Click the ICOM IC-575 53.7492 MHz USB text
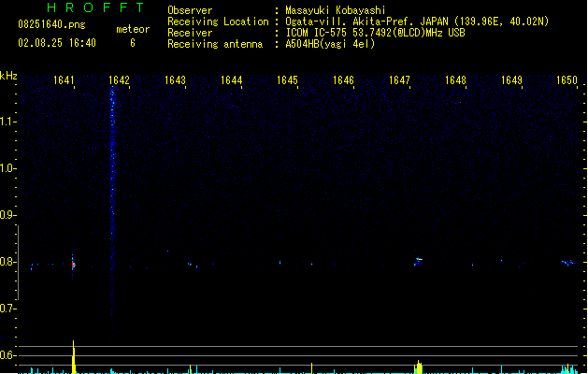Viewport: 588px width, 374px height. (376, 33)
